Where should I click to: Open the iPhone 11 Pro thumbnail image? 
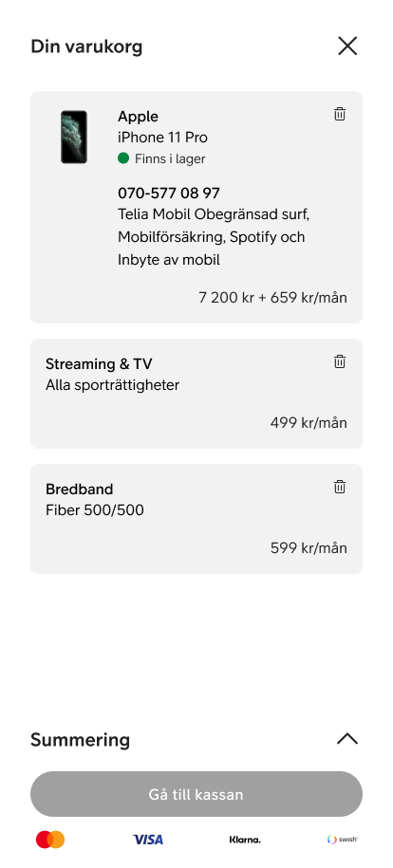74,138
